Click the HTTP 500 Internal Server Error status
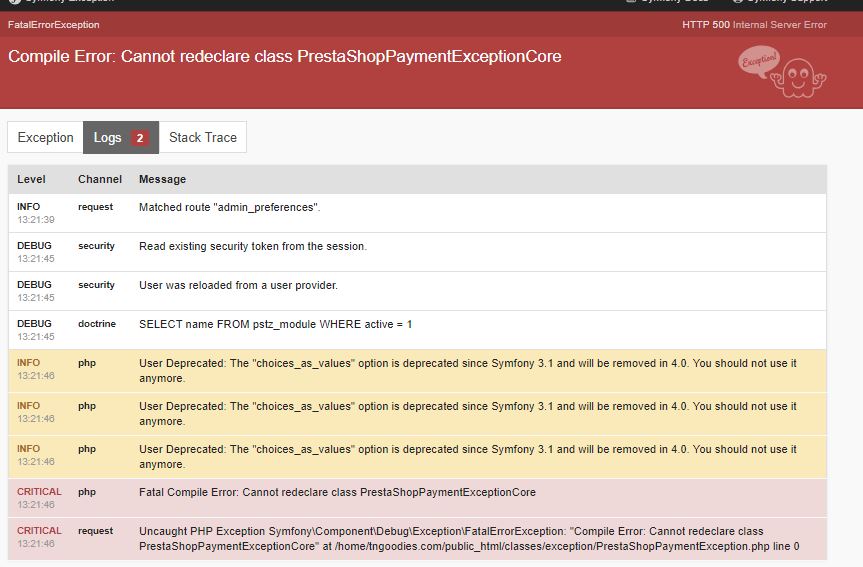Screen dimensions: 863x567 754,25
